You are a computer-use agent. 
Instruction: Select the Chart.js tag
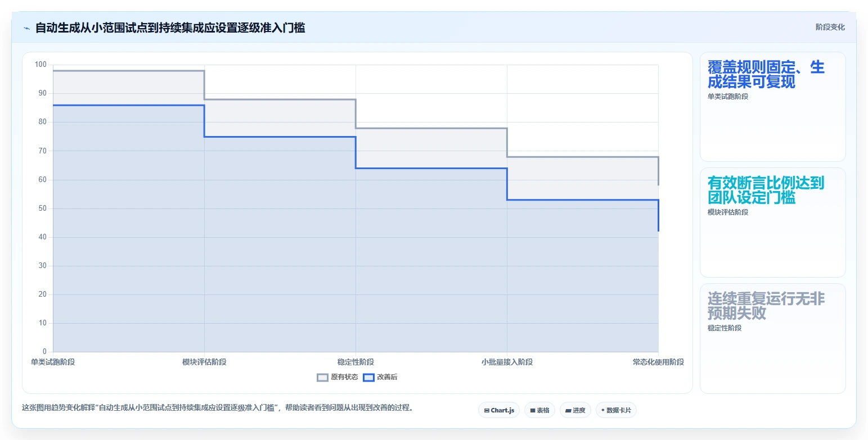499,410
